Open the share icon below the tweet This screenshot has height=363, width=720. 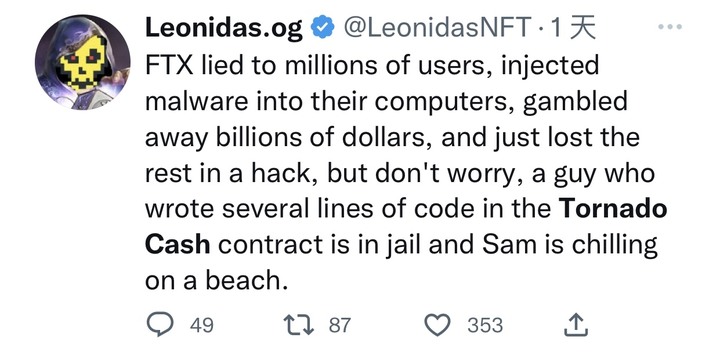(x=576, y=324)
